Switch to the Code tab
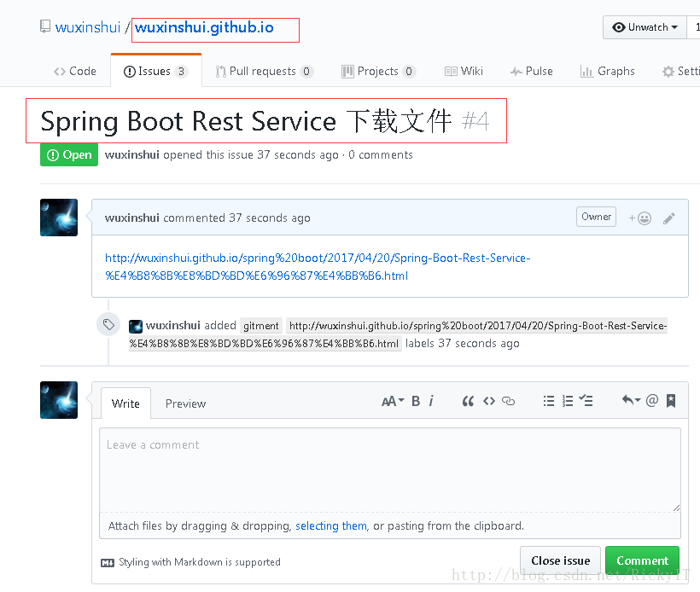 (75, 71)
